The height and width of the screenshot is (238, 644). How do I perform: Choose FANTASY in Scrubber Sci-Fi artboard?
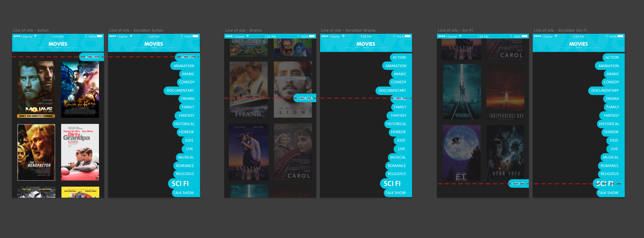[612, 115]
